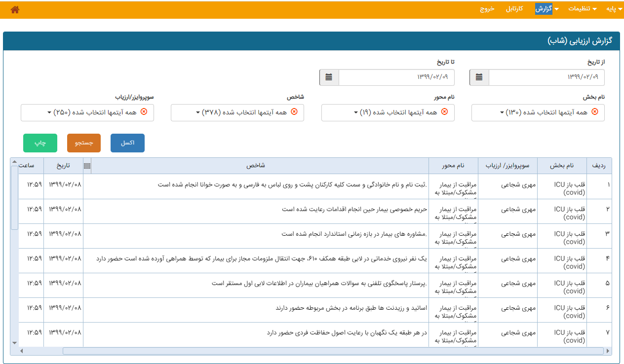Viewport: 624px width, 364px height.
Task: Click the table's horizontal scrollbar thumb
Action: point(333,351)
